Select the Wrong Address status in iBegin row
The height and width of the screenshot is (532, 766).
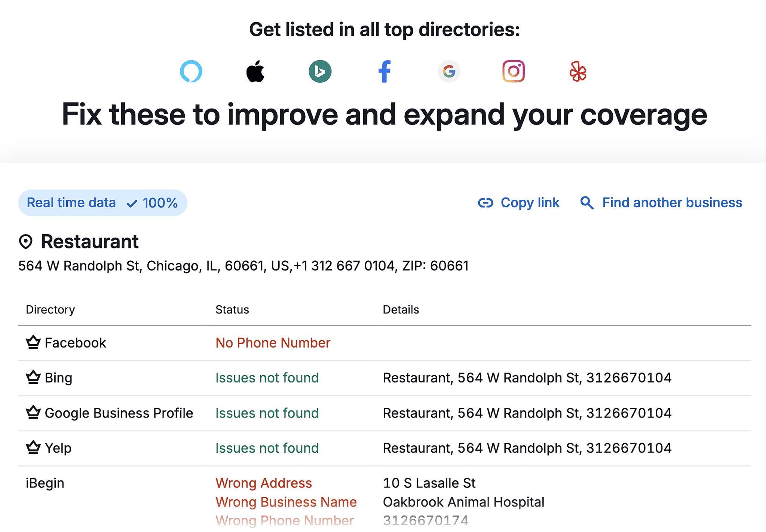click(x=264, y=483)
